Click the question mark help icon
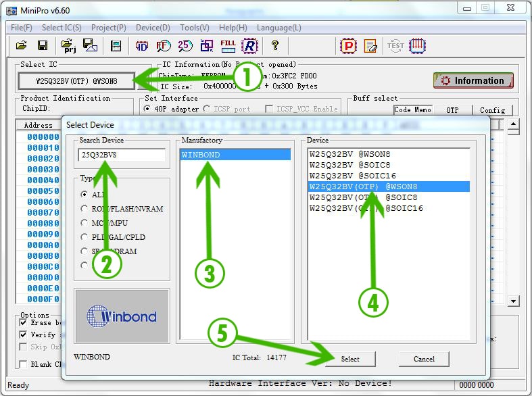532x396 pixels. click(275, 45)
